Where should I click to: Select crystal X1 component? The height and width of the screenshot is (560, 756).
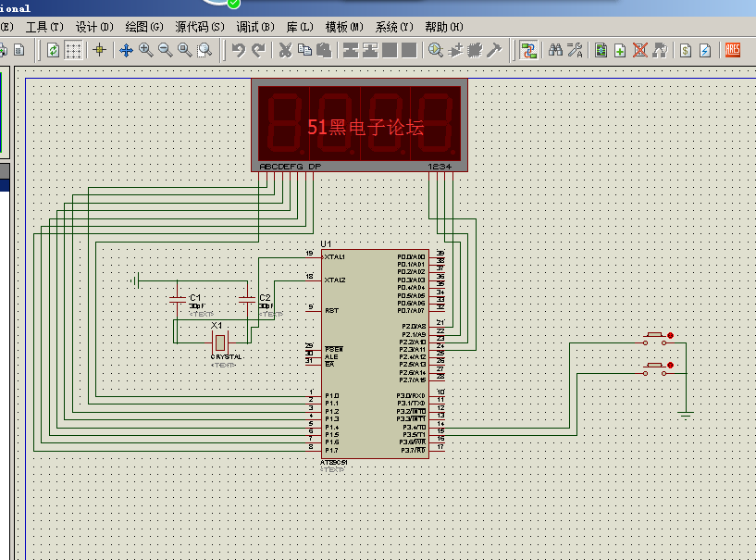click(x=220, y=342)
